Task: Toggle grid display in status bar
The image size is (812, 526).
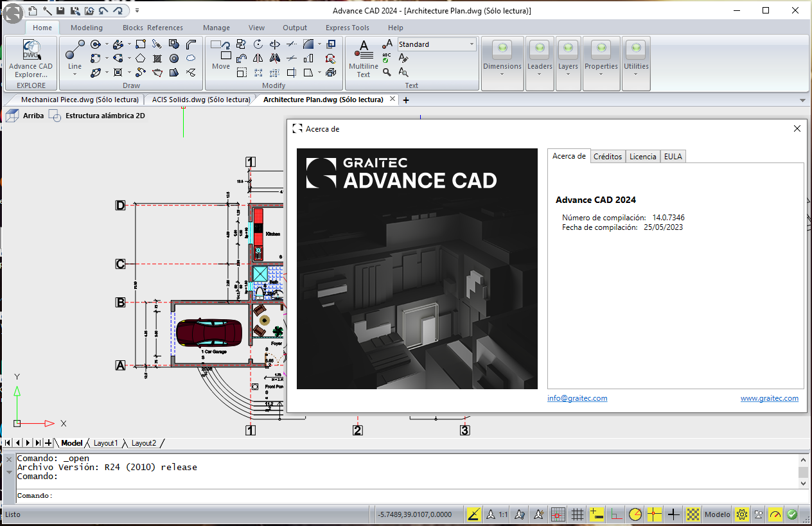Action: 578,514
